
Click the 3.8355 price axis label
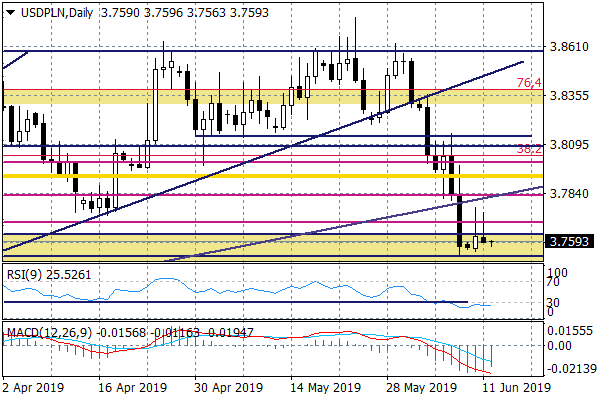(x=570, y=96)
